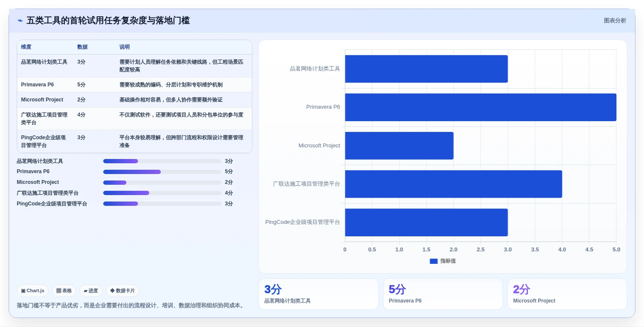644x327 pixels.
Task: Click the Microsoft Project label in the progress list
Action: click(38, 182)
